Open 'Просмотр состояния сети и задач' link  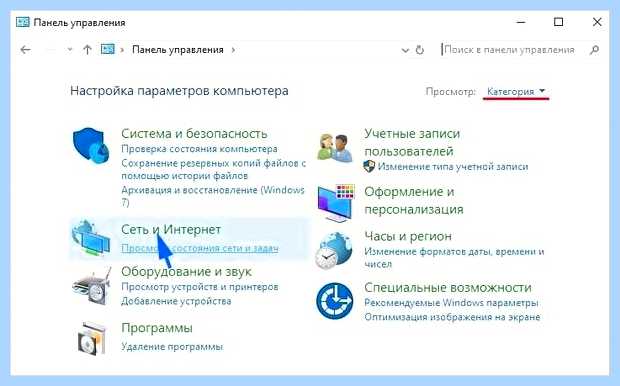pyautogui.click(x=200, y=248)
